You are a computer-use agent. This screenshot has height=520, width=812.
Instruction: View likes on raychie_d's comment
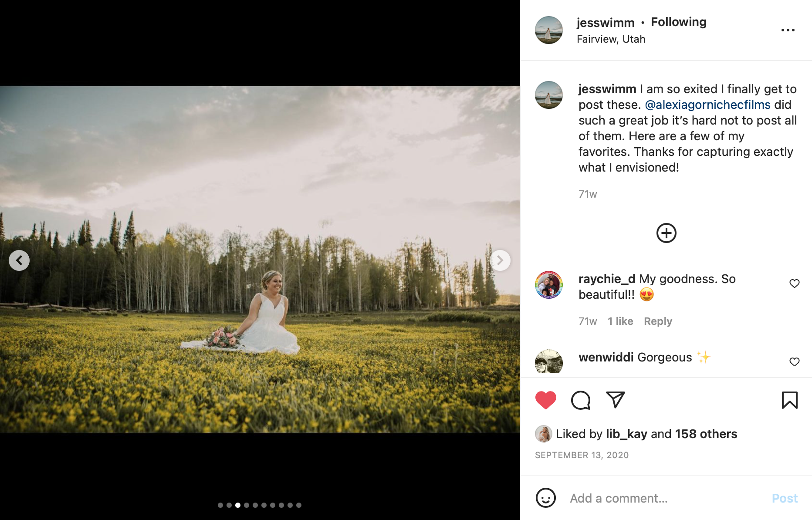(x=620, y=321)
